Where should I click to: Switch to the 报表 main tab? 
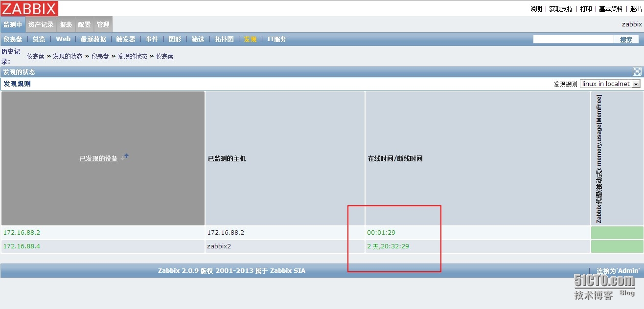[x=66, y=24]
